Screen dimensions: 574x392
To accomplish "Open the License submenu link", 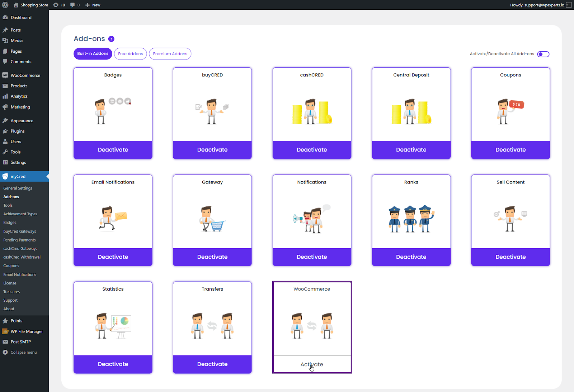I will pyautogui.click(x=10, y=283).
